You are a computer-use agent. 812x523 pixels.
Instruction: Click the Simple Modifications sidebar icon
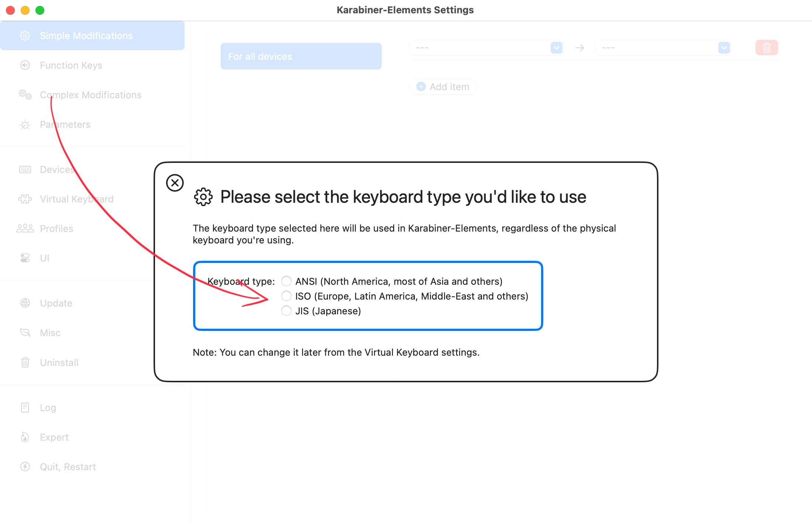(24, 35)
